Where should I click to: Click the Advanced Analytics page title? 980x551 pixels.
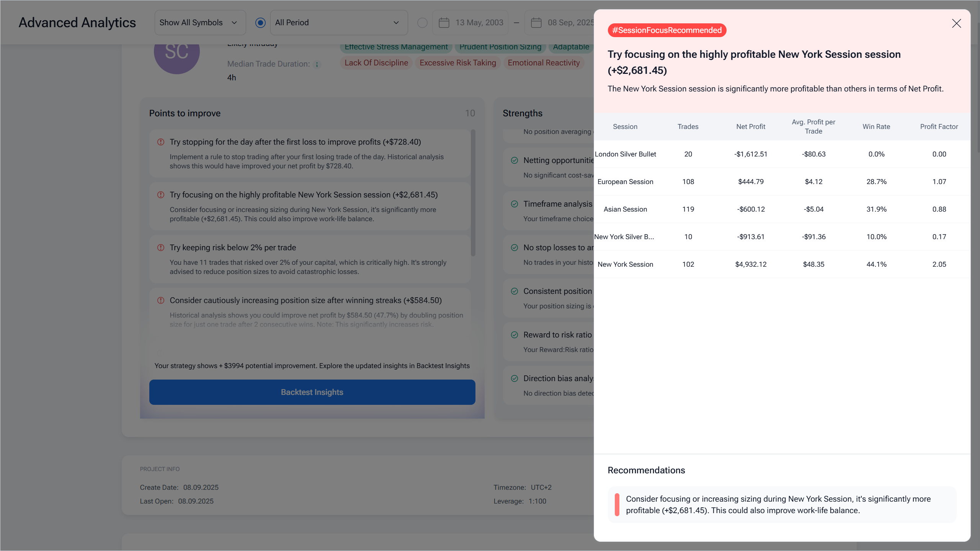(77, 23)
